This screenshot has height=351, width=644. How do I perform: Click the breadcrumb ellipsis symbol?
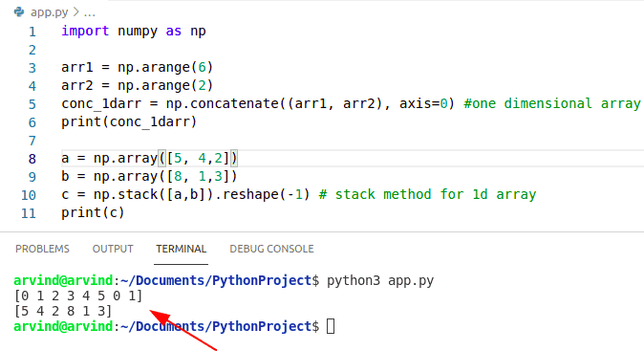pos(90,14)
